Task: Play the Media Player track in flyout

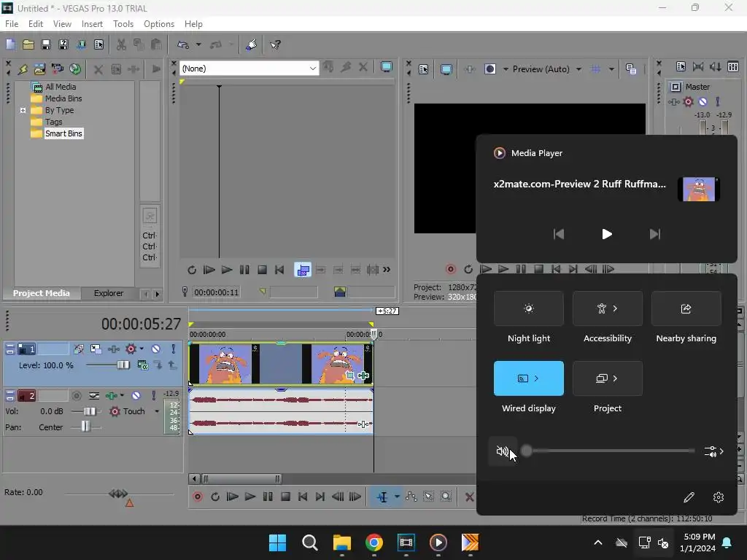Action: (x=606, y=234)
